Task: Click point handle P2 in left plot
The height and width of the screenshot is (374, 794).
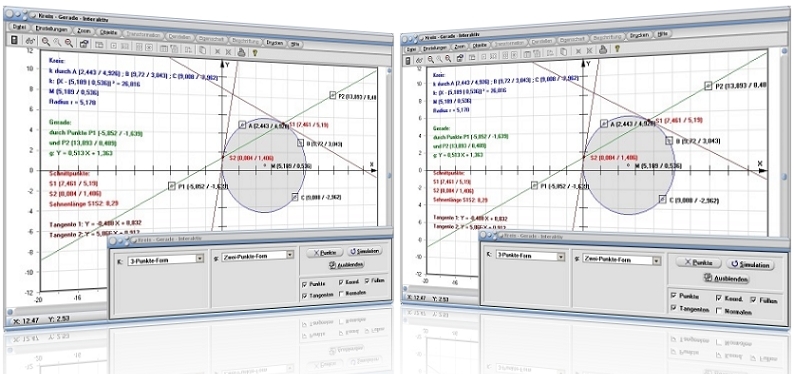Action: pyautogui.click(x=333, y=95)
